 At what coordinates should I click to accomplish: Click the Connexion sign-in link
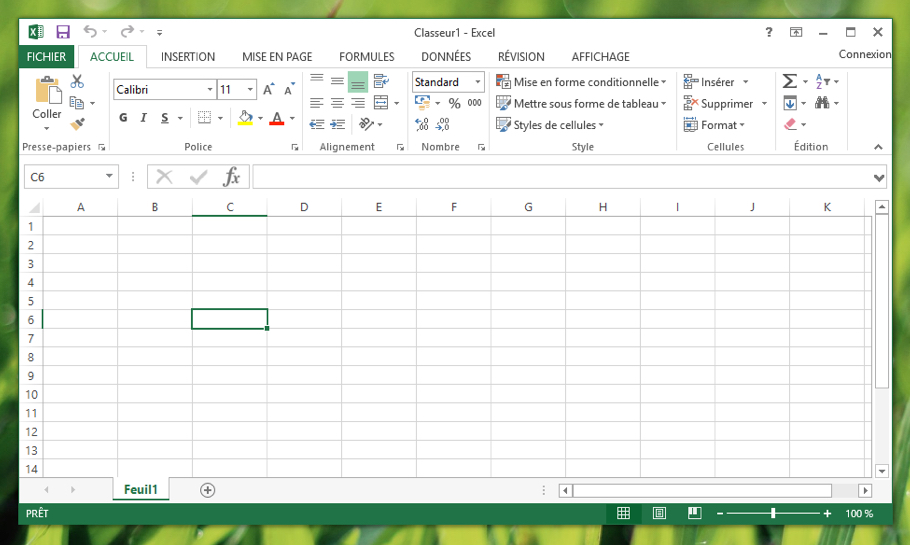[864, 54]
